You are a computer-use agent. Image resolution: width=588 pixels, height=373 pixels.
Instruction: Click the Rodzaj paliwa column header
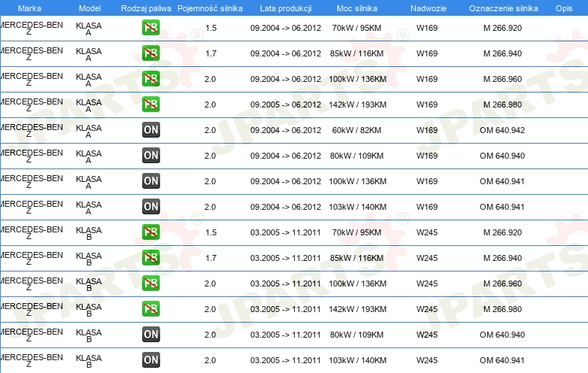point(146,8)
